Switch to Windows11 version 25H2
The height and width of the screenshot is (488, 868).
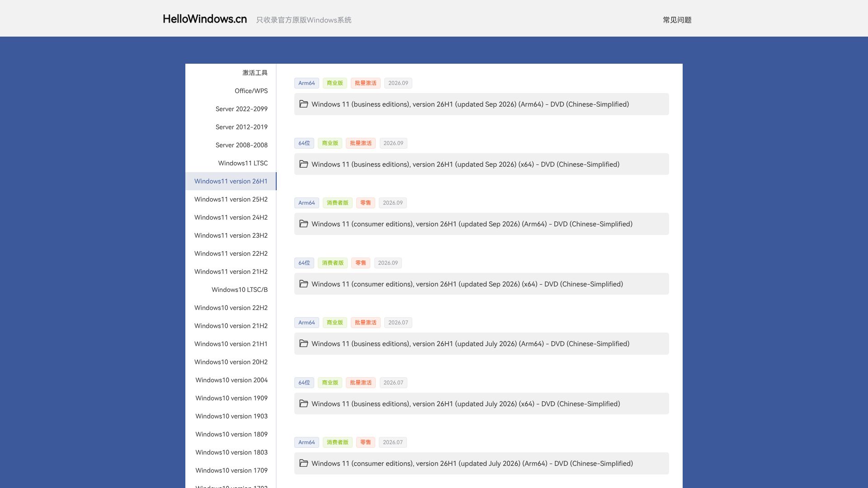[x=231, y=199]
